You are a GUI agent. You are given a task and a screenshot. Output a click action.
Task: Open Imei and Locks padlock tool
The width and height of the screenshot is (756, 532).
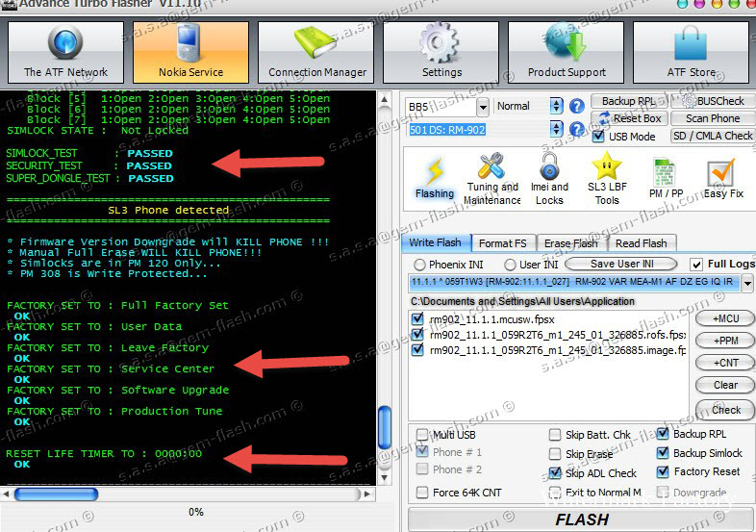pyautogui.click(x=549, y=179)
